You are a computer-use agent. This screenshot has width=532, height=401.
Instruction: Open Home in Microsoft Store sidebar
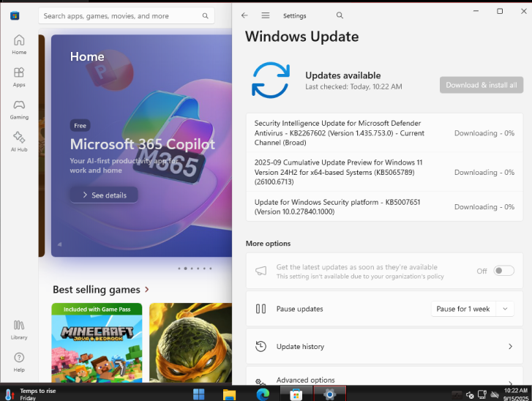click(x=19, y=45)
